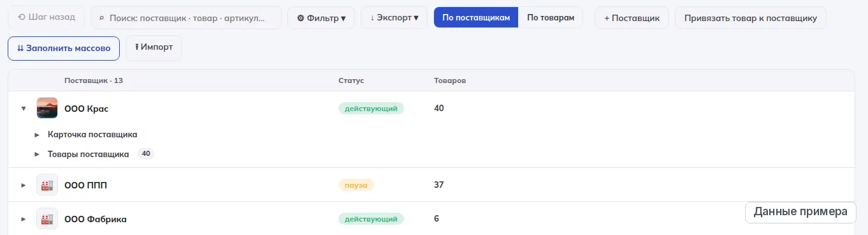Add a new supplier with '+ Поставщик'

[x=632, y=18]
